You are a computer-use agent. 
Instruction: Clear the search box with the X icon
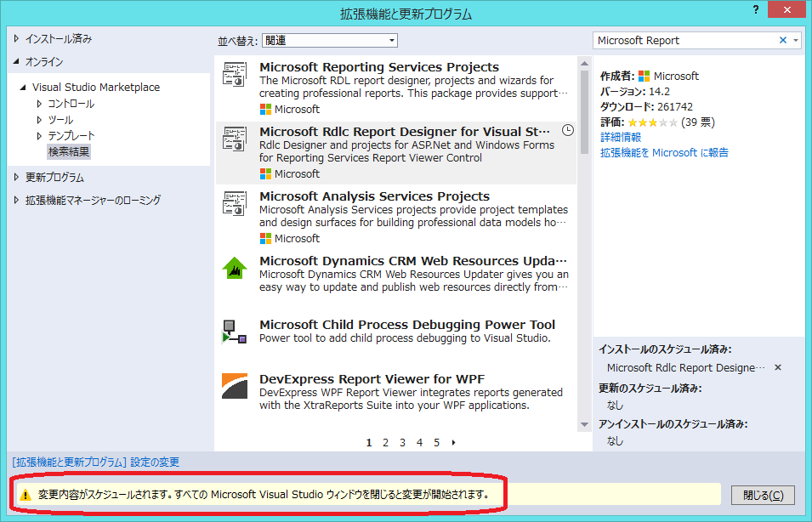point(783,41)
